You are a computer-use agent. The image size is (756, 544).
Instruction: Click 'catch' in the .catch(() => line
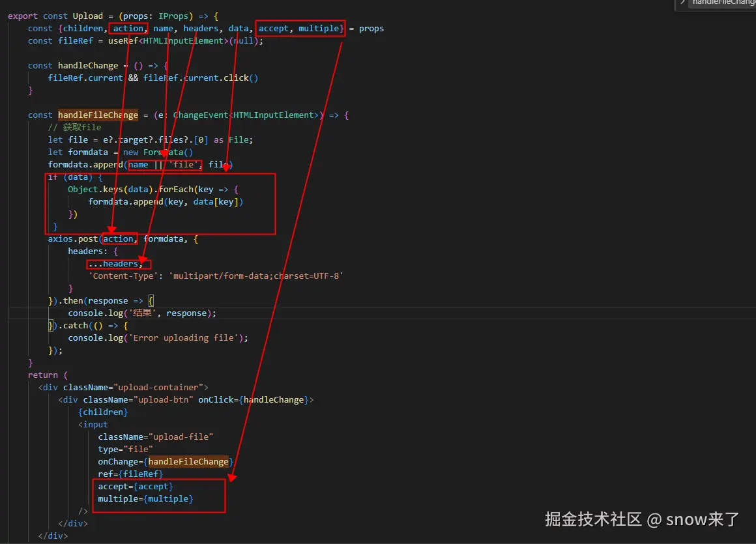coord(75,326)
